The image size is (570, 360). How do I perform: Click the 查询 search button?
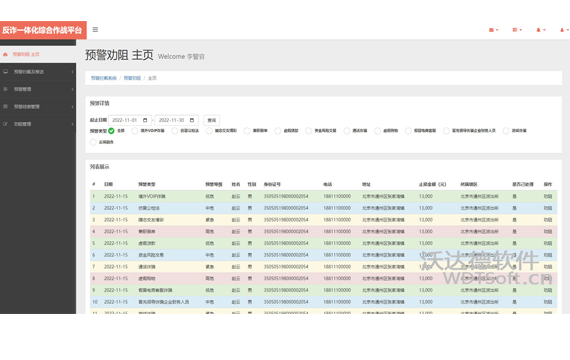pyautogui.click(x=212, y=120)
